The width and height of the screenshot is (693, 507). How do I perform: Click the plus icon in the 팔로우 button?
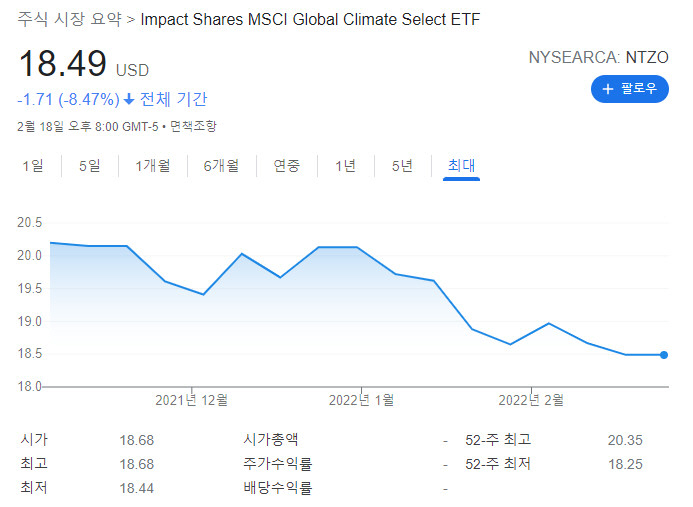(606, 90)
